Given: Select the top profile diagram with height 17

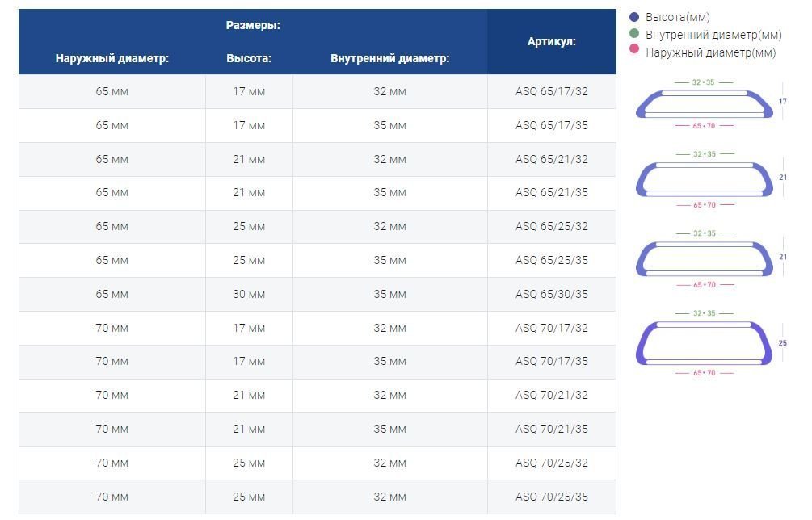Looking at the screenshot, I should click(x=704, y=104).
